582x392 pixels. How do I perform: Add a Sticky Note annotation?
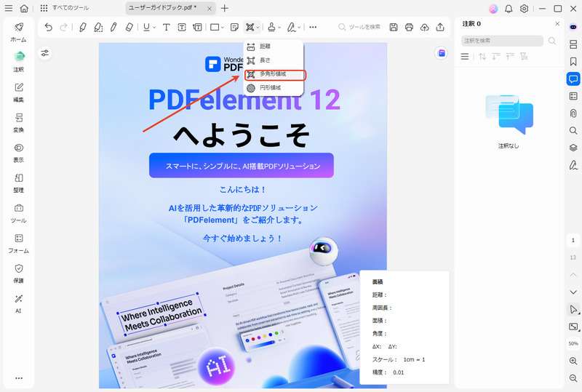[x=234, y=27]
